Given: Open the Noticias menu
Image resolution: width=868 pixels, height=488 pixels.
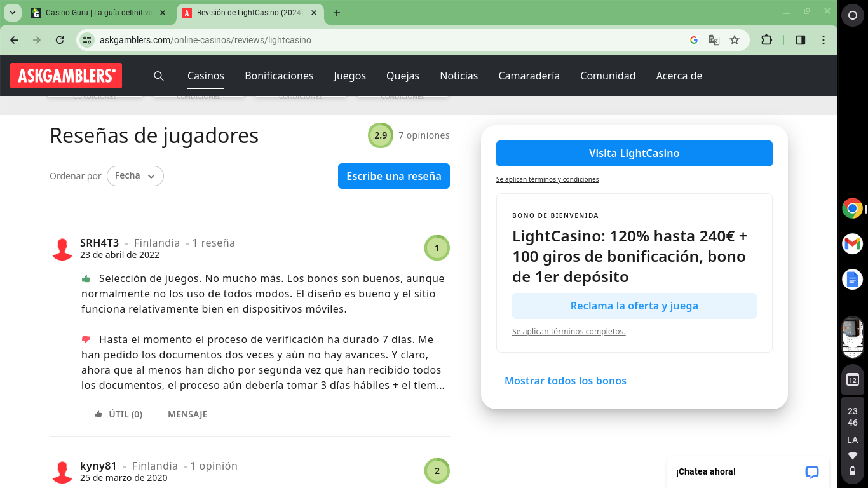Looking at the screenshot, I should point(459,76).
